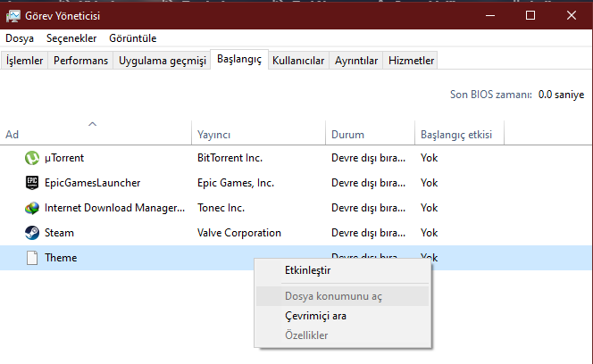The image size is (593, 364).
Task: Switch to the İşlemler tab
Action: coord(25,61)
